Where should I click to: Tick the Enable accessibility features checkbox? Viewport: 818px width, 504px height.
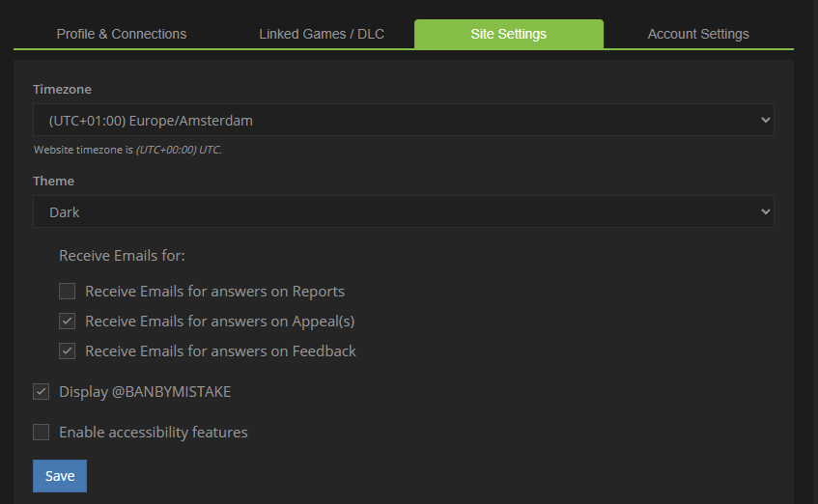coord(42,432)
